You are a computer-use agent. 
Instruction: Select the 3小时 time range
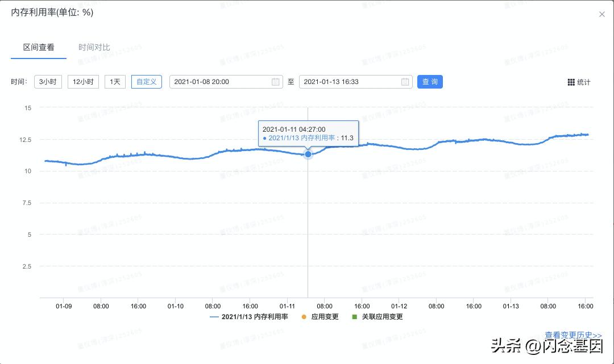point(48,82)
